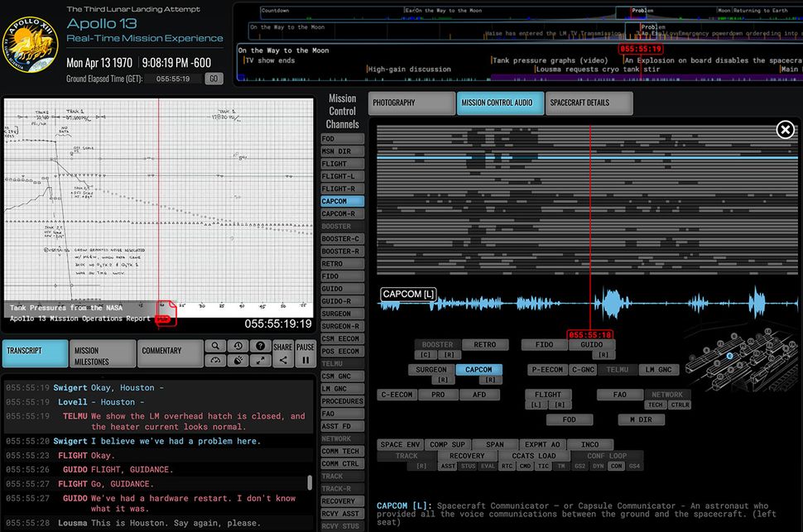Viewport: 803px width, 532px height.
Task: Select the notification bell icon
Action: click(x=238, y=360)
